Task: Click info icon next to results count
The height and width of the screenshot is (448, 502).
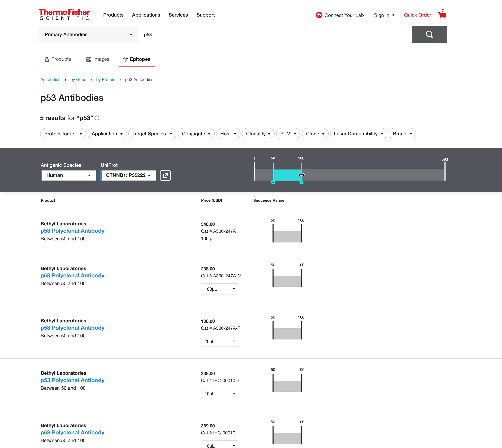Action: 97,118
